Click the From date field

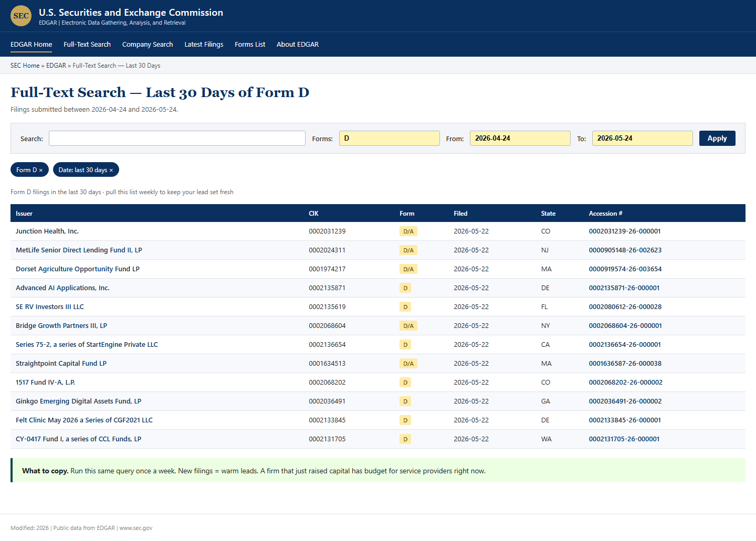pyautogui.click(x=520, y=139)
